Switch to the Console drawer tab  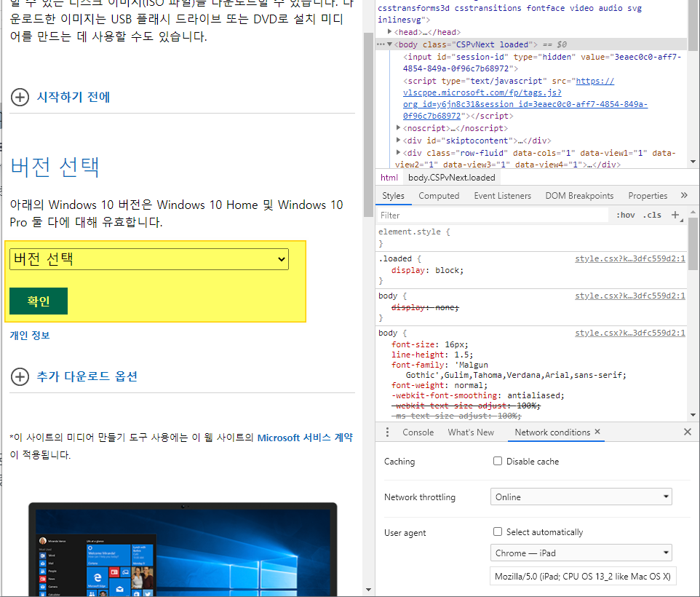[x=418, y=432]
